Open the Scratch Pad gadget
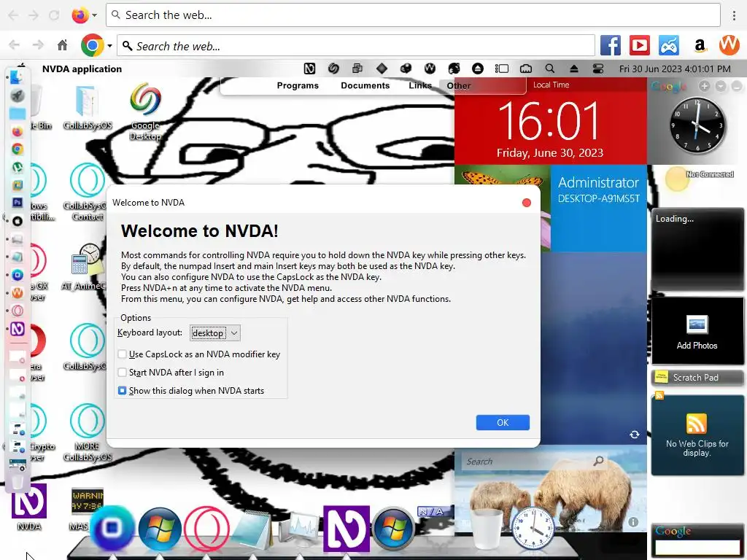Screen dimensions: 747x560 [697, 378]
